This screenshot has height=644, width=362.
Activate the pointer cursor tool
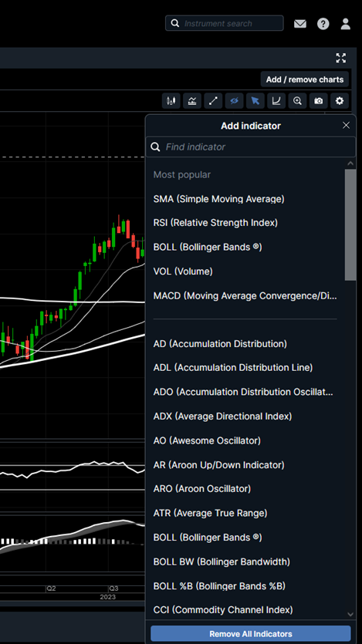click(255, 100)
